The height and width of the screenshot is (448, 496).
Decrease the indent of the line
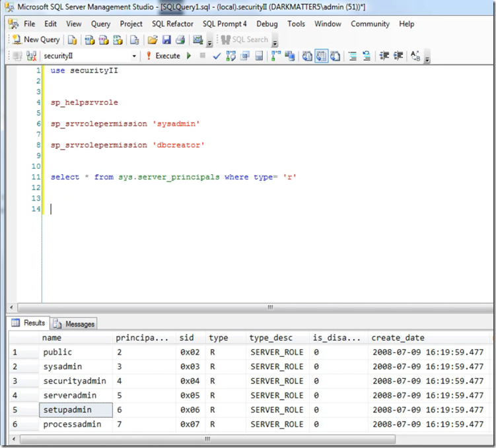pos(384,56)
